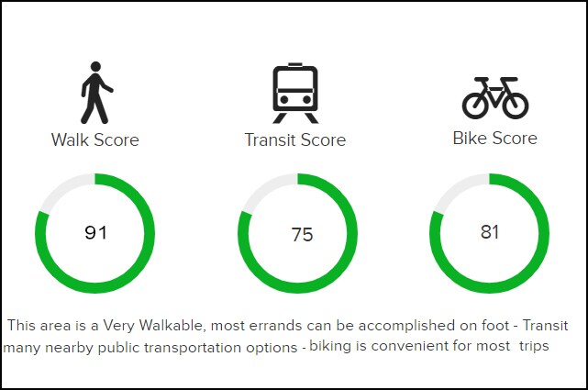Click the number 91 in Walk gauge
This screenshot has height=390, width=588.
(95, 232)
